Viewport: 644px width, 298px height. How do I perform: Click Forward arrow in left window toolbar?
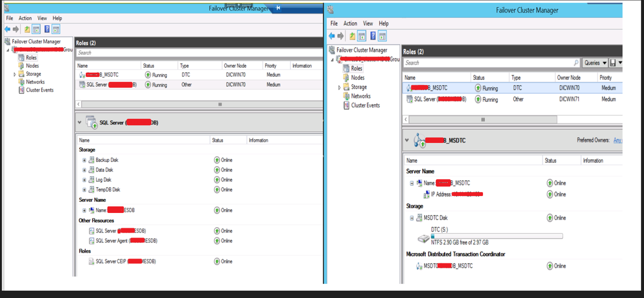16,29
